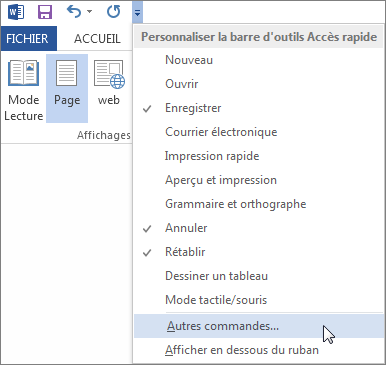
Task: Uncheck Rétablir in the customize menu
Action: pyautogui.click(x=258, y=252)
